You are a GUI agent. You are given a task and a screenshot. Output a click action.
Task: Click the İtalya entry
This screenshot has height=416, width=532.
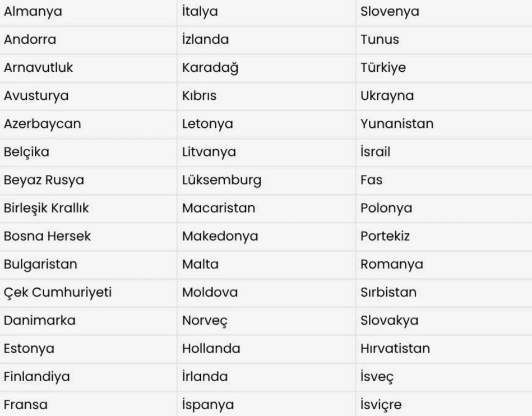click(200, 12)
